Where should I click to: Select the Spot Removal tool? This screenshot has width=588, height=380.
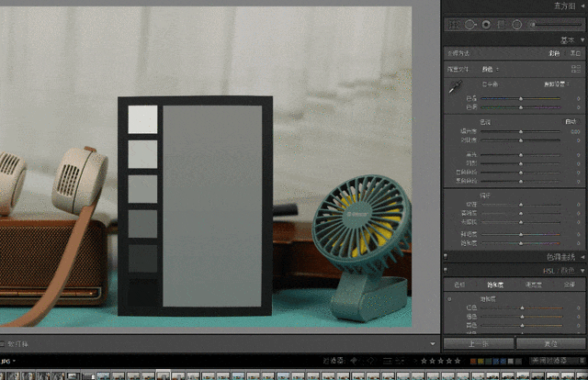[x=469, y=24]
